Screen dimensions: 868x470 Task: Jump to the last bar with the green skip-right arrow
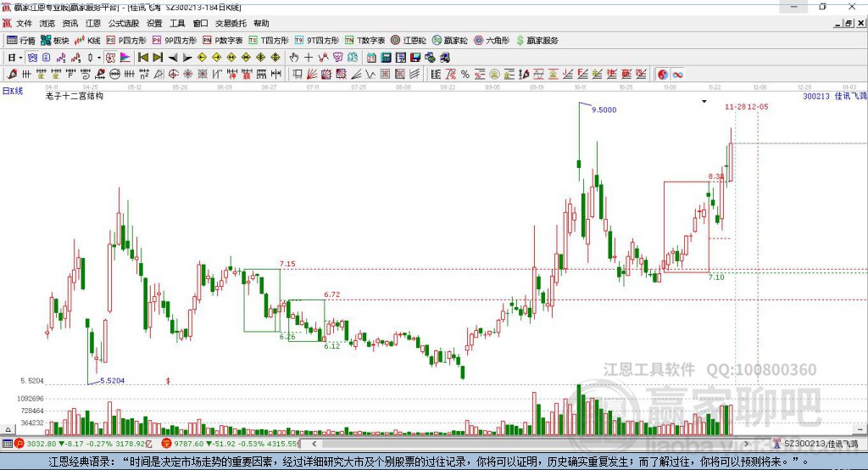(x=158, y=58)
